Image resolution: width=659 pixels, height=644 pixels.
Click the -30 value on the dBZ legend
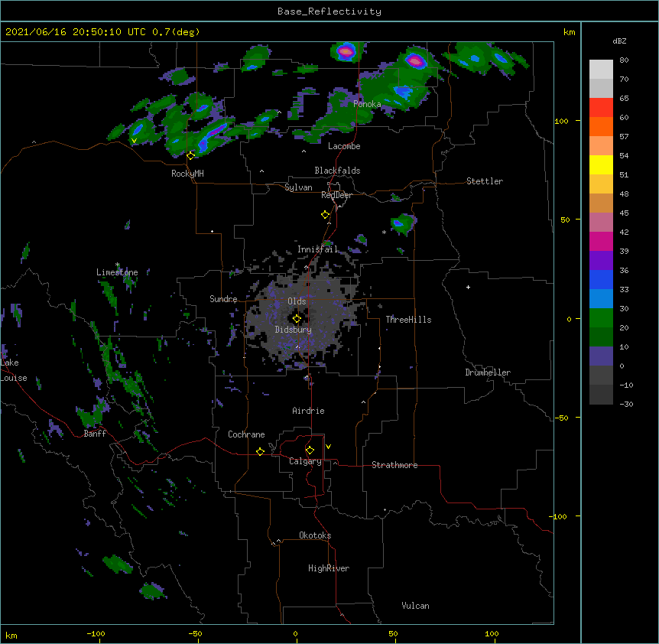pos(626,404)
